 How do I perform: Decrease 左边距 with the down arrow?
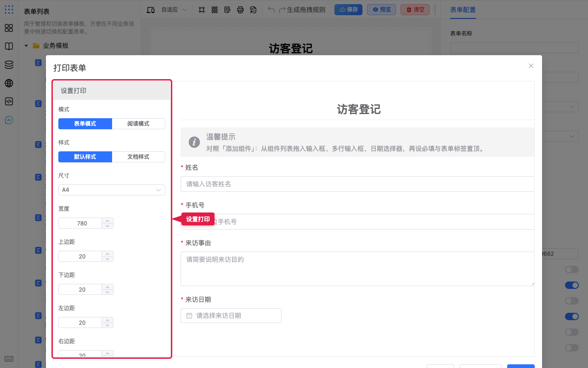pos(107,325)
